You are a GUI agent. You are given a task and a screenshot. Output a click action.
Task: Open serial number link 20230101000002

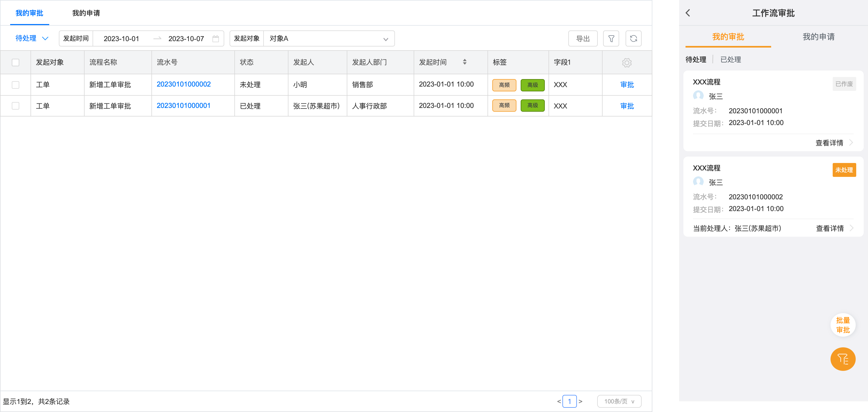point(184,84)
